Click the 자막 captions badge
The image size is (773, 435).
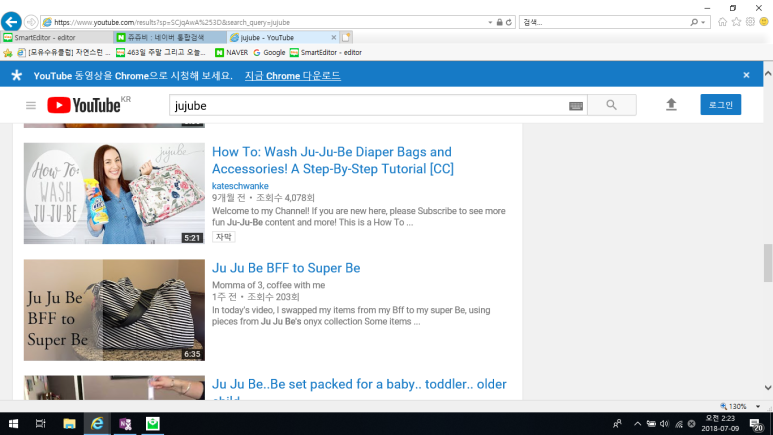(224, 237)
